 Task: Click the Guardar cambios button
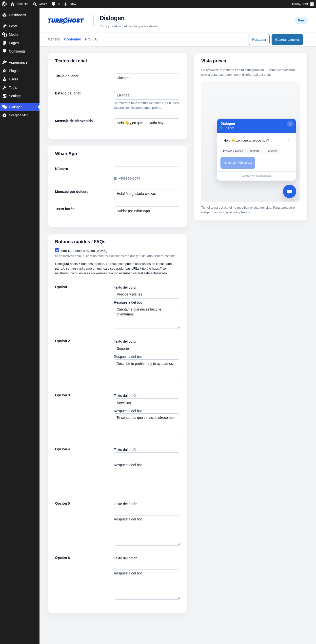click(287, 39)
